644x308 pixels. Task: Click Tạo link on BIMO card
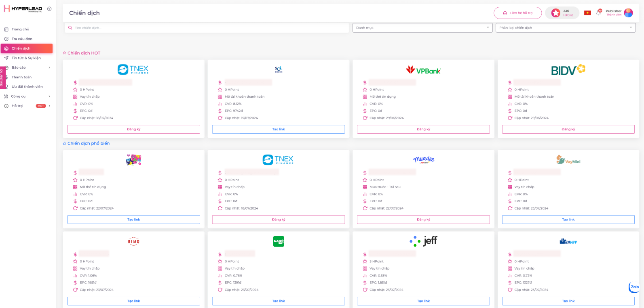[133, 301]
